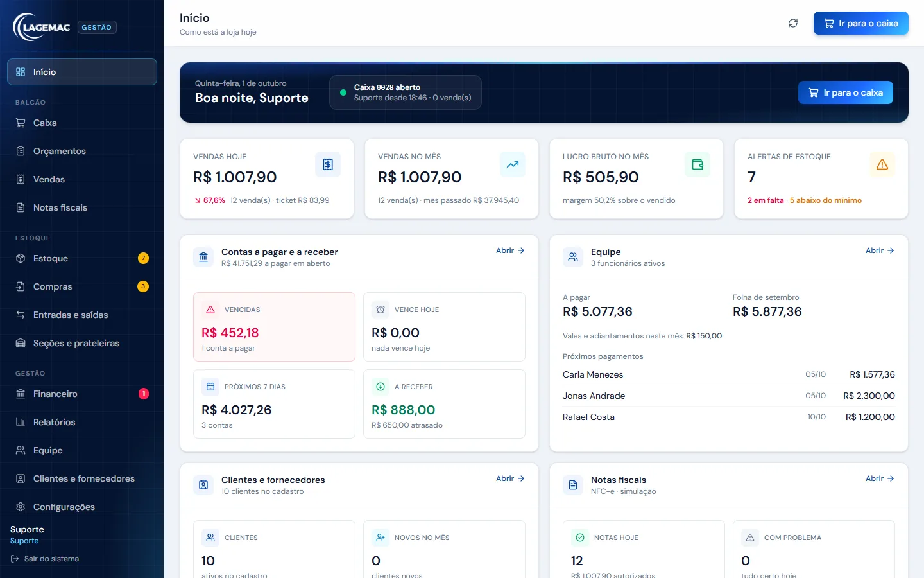Click the Vencidas alert triangle icon
Image resolution: width=924 pixels, height=578 pixels.
tap(210, 310)
